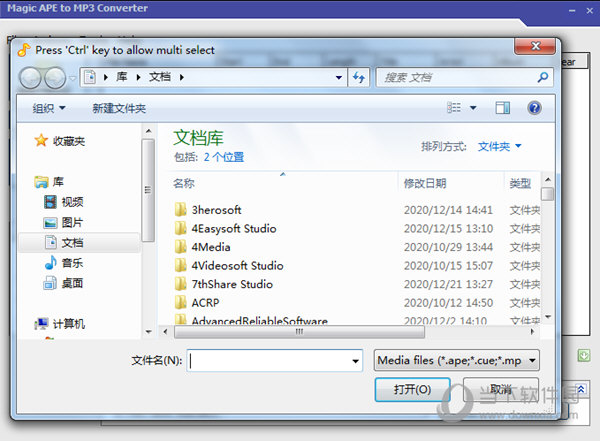Open the Media files type filter dropdown
600x441 pixels.
tap(457, 360)
